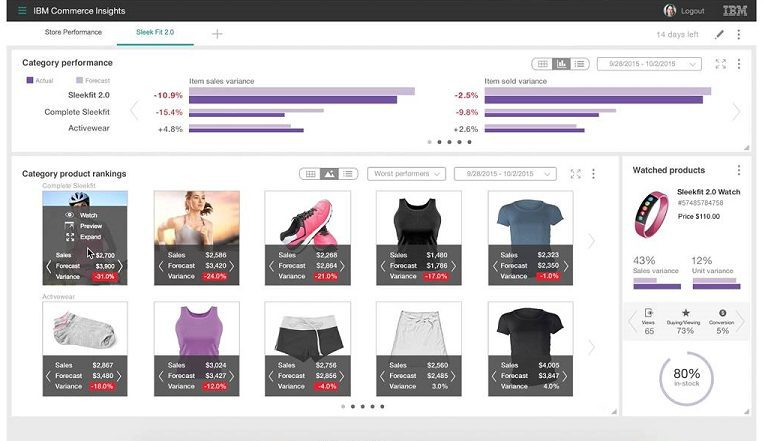The width and height of the screenshot is (763, 441).
Task: Switch Category performance to bar chart view
Action: [561, 64]
